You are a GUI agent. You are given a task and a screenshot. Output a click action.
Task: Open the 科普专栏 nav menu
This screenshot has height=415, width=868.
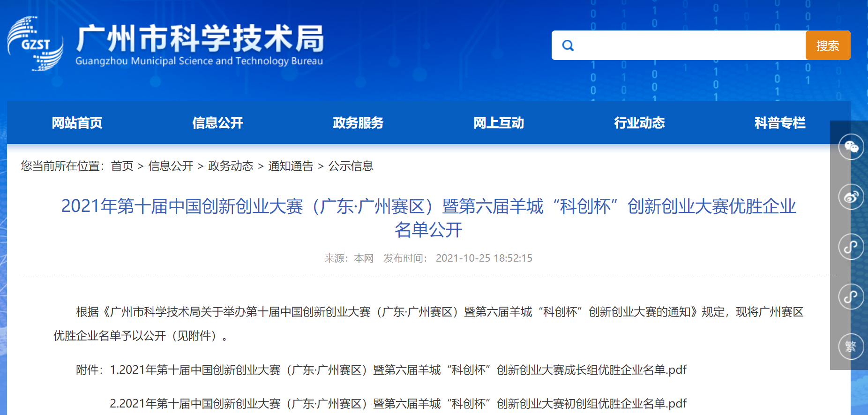(x=780, y=123)
